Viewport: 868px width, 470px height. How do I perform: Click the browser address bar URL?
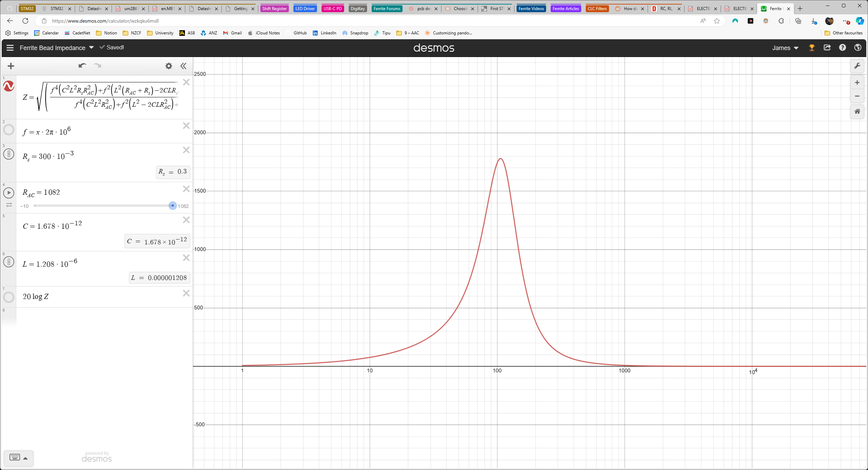(x=105, y=21)
